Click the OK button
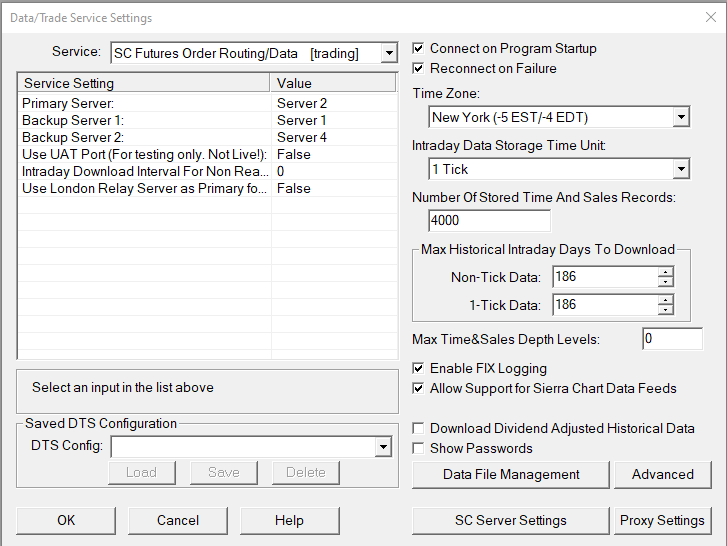The height and width of the screenshot is (546, 727). click(66, 521)
